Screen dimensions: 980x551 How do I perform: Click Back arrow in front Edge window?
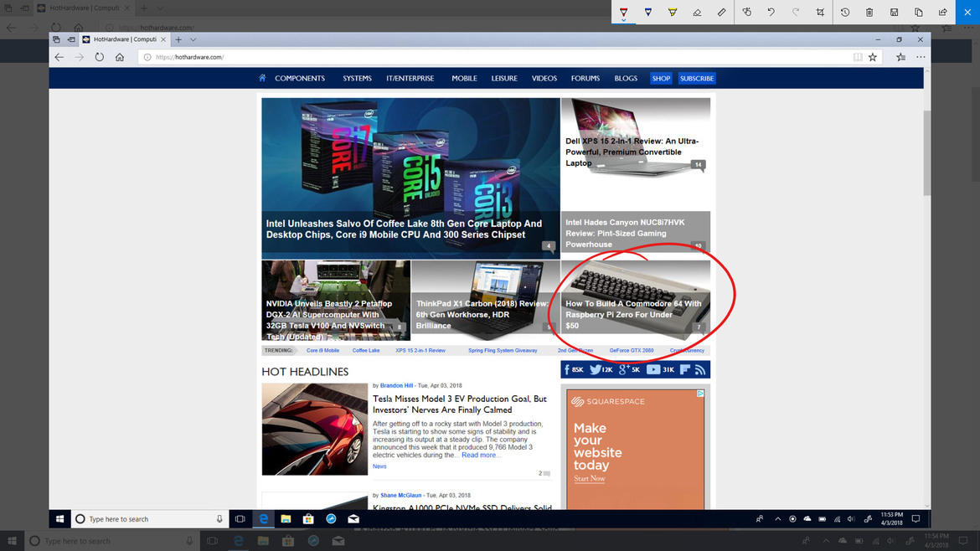59,57
